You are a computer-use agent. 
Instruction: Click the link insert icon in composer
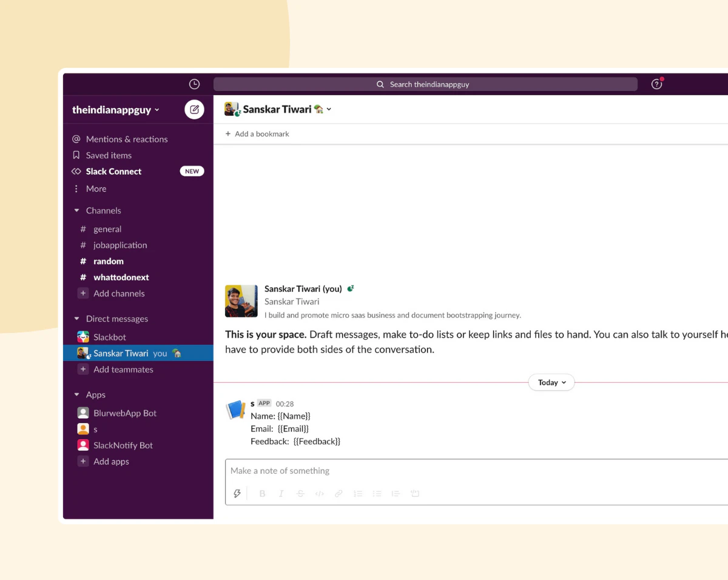(x=339, y=493)
